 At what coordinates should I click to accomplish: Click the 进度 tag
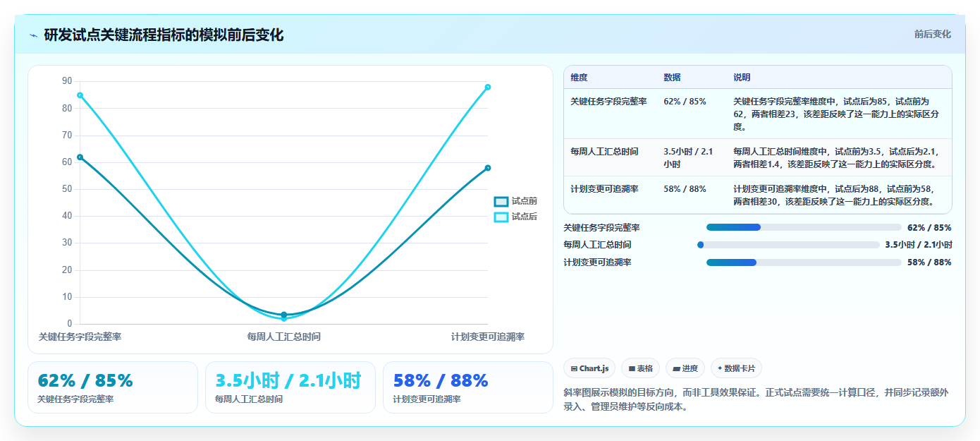click(x=685, y=368)
